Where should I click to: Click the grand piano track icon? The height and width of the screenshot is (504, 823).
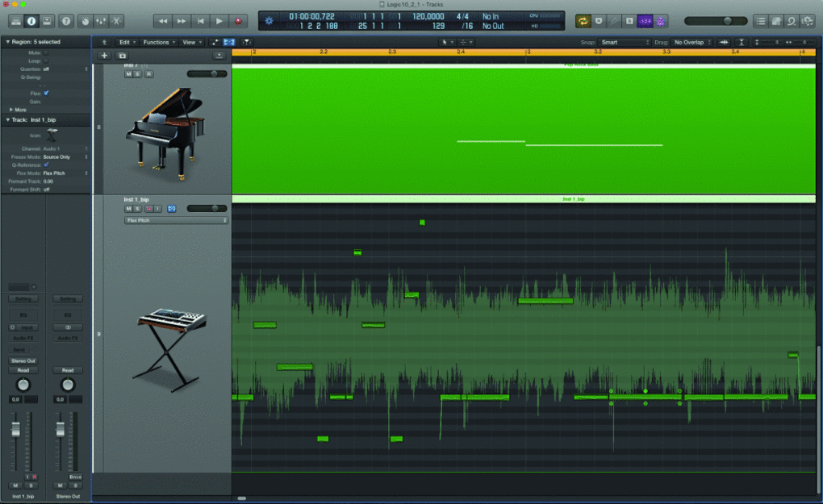(x=165, y=134)
